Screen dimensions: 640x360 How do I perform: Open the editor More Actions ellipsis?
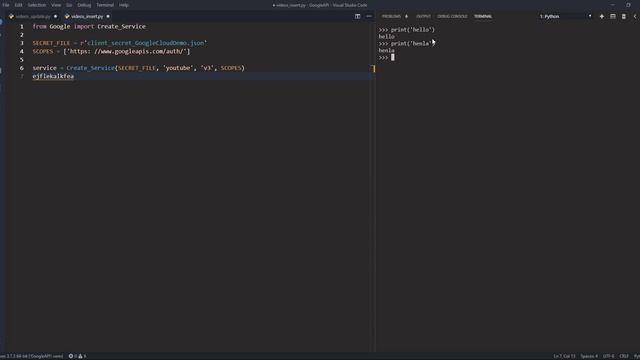[369, 16]
